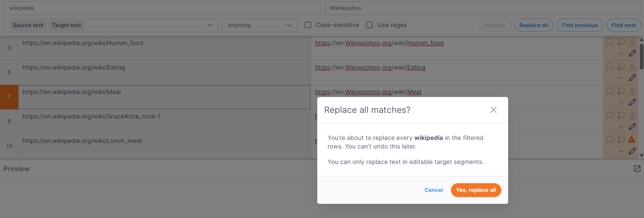Click the Find next button
The image size is (644, 218).
[623, 25]
